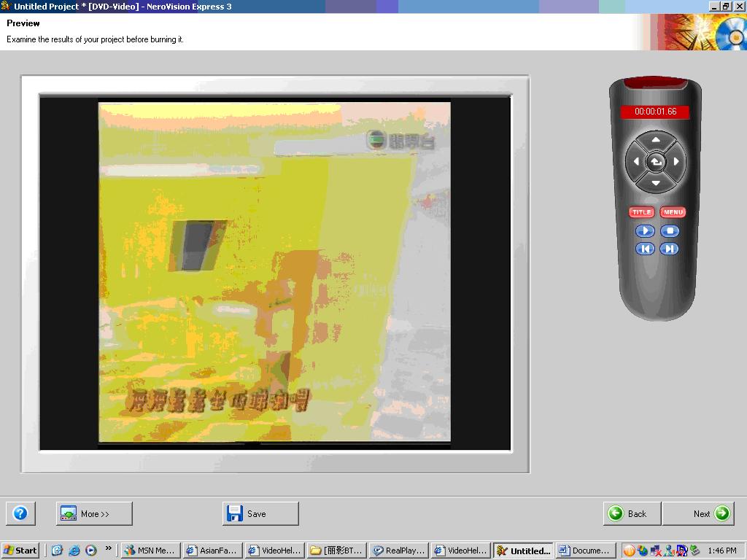Image resolution: width=747 pixels, height=560 pixels.
Task: Click the red MENU button on the remote
Action: 673,212
